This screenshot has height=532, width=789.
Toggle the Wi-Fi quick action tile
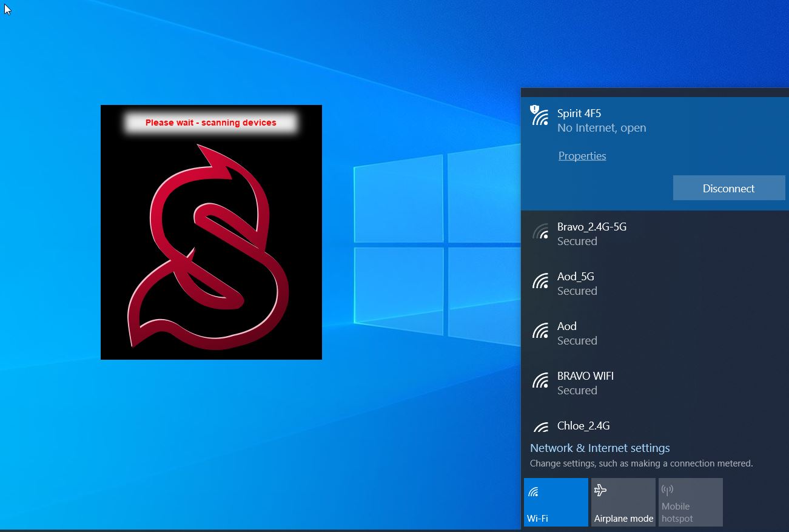point(556,502)
